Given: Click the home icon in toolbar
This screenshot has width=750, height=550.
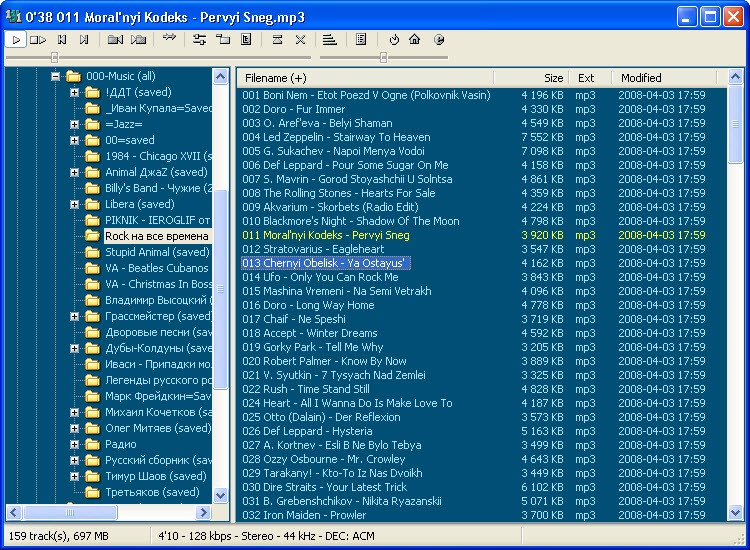Looking at the screenshot, I should pyautogui.click(x=415, y=40).
